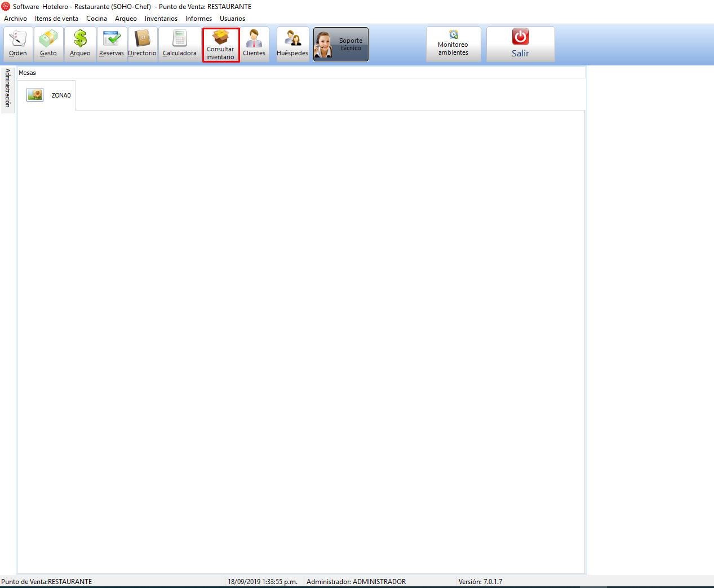Expand the Administración side panel
714x588 pixels.
coord(8,89)
